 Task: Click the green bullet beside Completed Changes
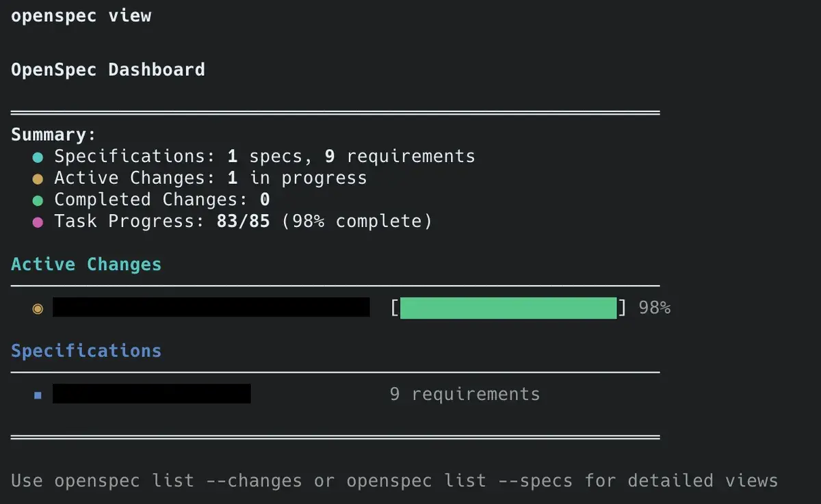(38, 200)
